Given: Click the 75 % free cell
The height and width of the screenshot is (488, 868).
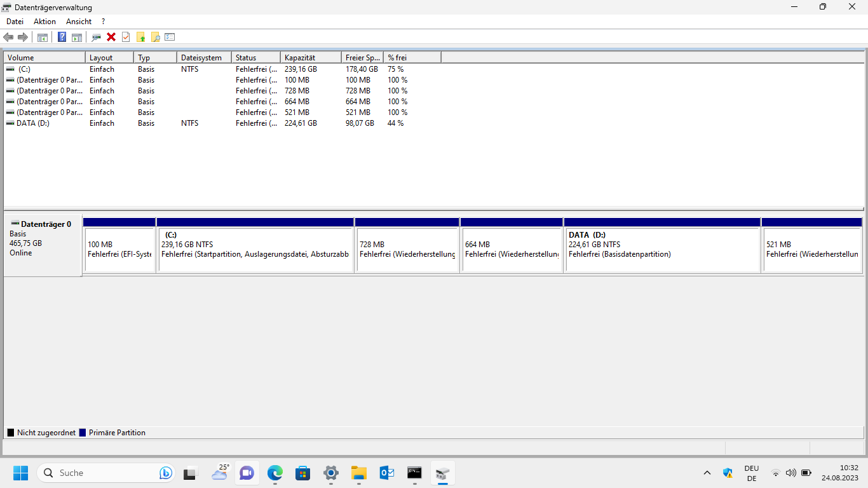Looking at the screenshot, I should [x=395, y=69].
